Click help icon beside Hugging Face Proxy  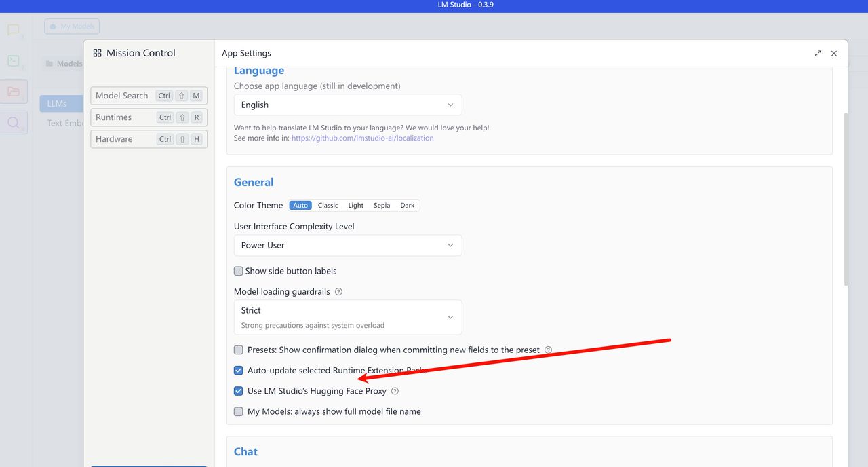pyautogui.click(x=395, y=391)
